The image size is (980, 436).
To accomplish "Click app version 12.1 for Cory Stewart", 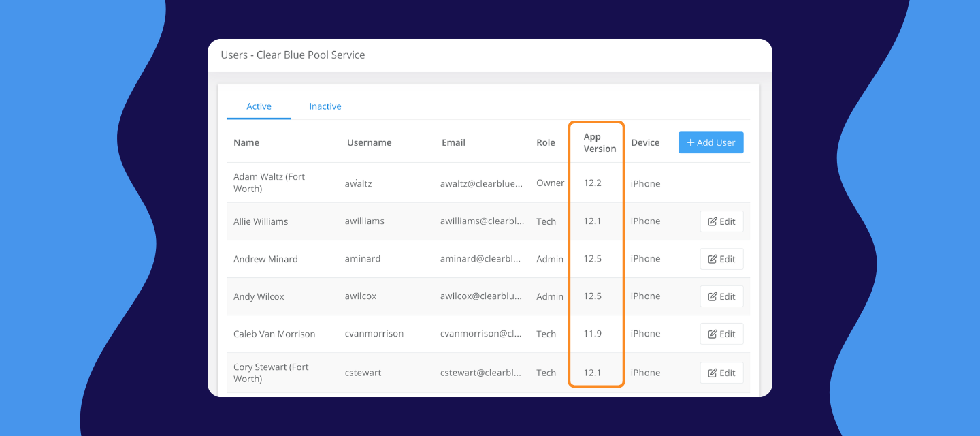I will point(593,373).
